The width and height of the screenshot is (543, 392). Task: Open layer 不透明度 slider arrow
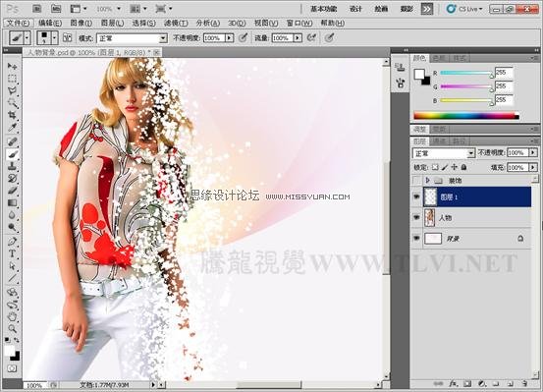point(533,152)
